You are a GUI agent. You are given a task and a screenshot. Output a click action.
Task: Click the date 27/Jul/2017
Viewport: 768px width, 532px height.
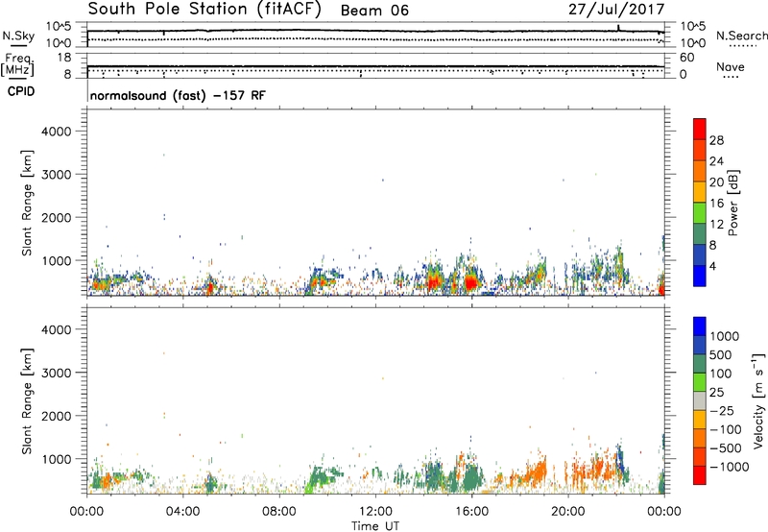click(x=616, y=10)
